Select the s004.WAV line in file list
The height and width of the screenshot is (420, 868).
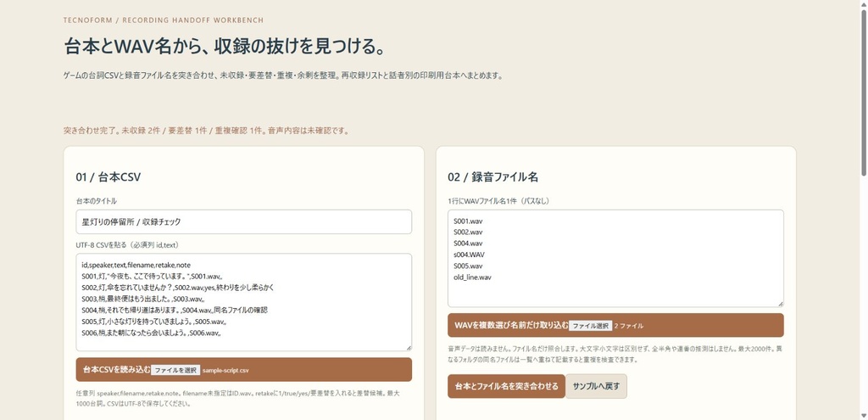(x=469, y=255)
